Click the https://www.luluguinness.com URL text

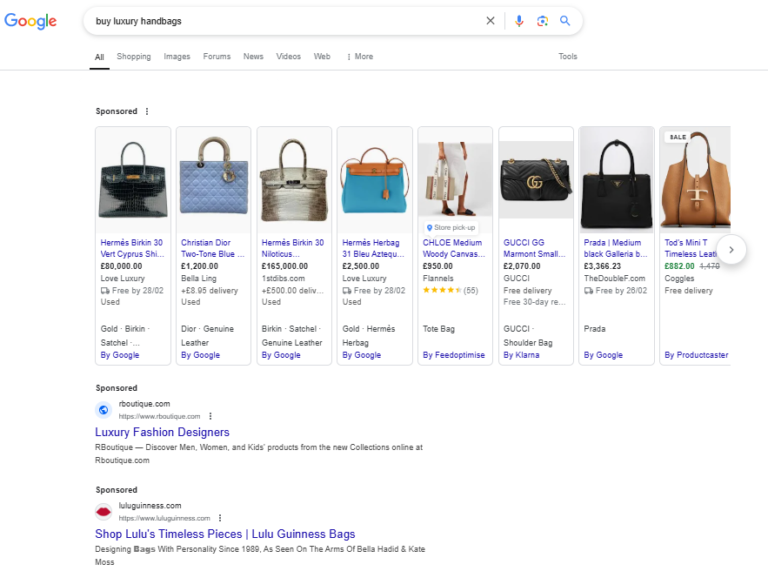point(164,518)
